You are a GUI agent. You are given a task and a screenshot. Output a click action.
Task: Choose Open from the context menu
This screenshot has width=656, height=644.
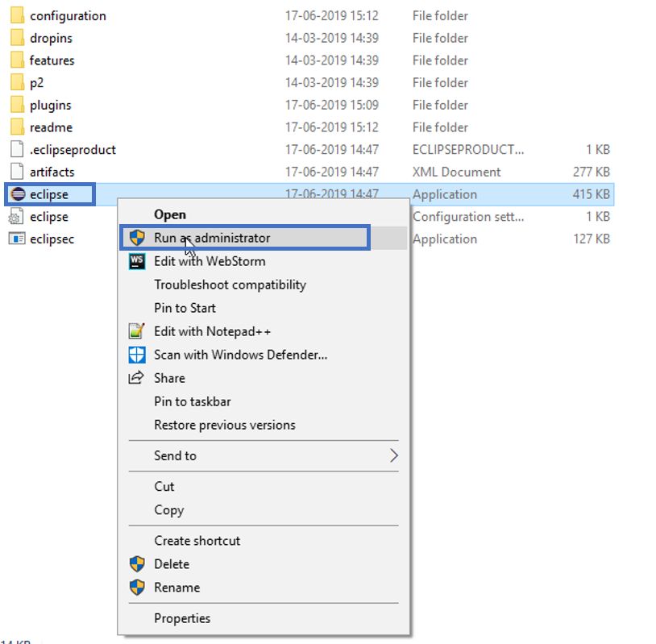tap(264, 214)
